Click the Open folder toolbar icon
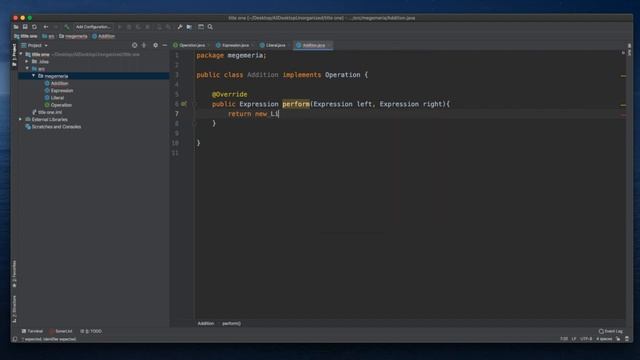The height and width of the screenshot is (360, 640). pos(16,27)
